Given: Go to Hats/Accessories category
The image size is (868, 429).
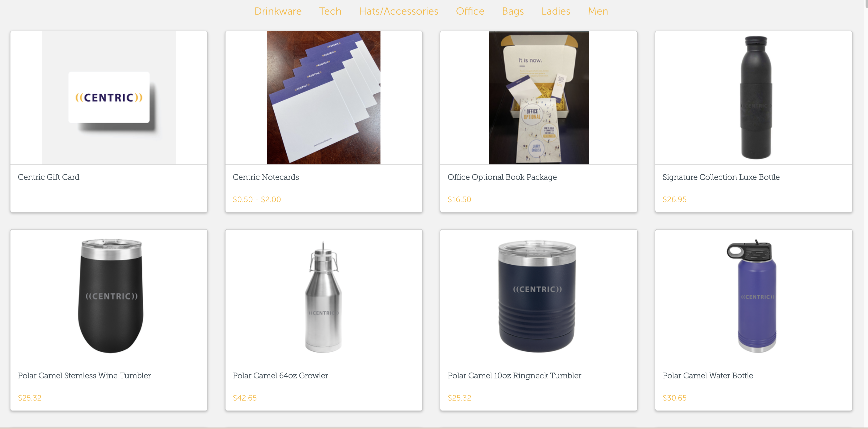Looking at the screenshot, I should click(x=398, y=11).
